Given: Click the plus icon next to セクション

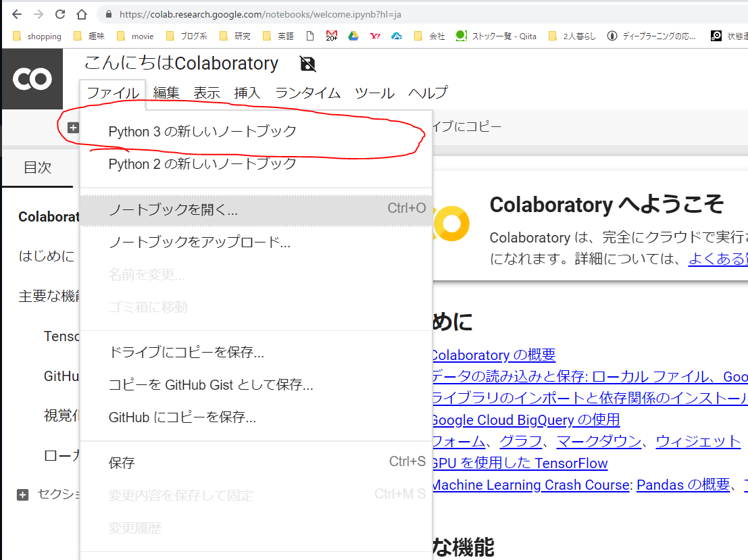Looking at the screenshot, I should click(23, 494).
